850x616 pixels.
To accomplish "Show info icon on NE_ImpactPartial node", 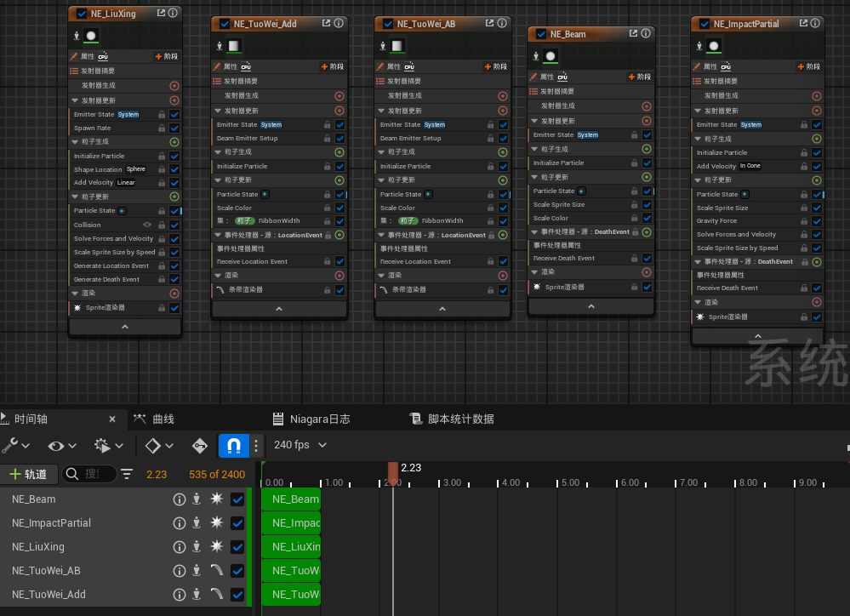I will pos(815,23).
